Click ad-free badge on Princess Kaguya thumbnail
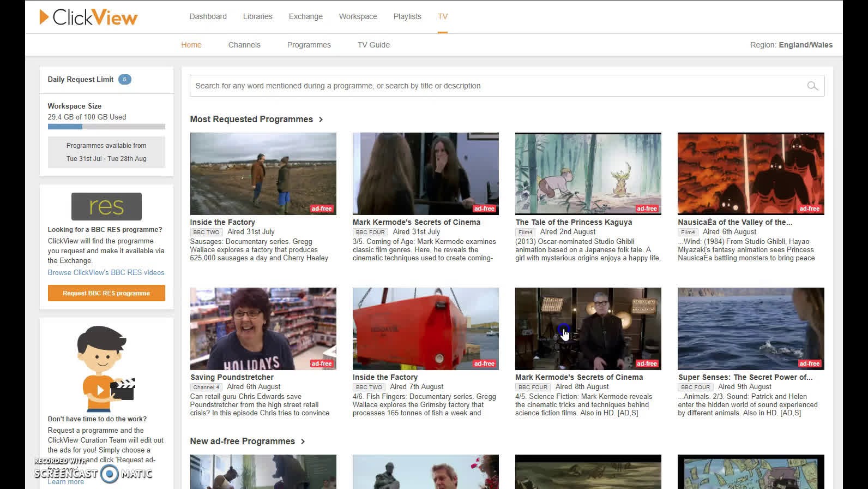 [647, 208]
